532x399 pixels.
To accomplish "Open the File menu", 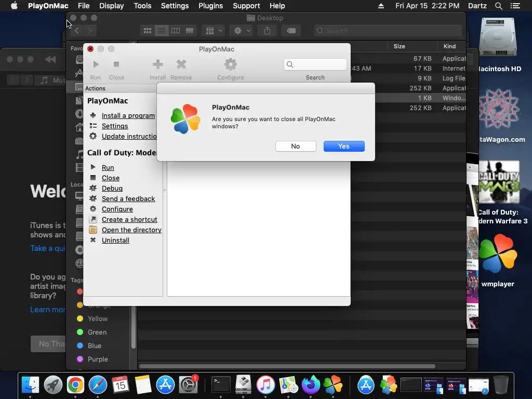I will 84,6.
